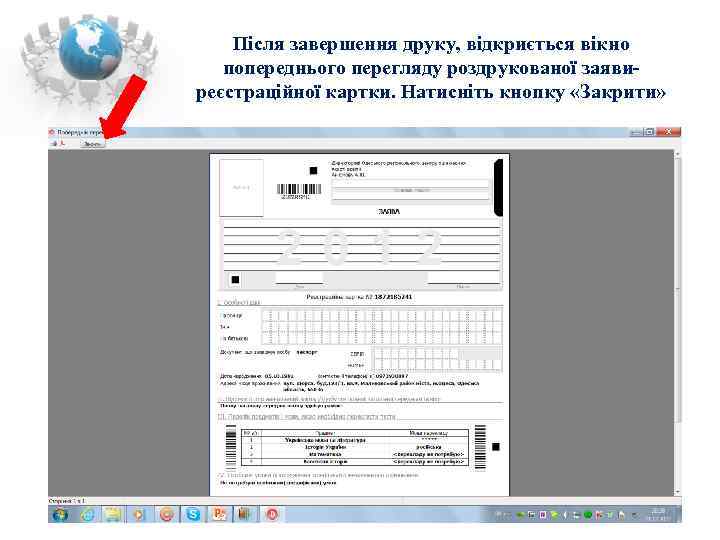Click the «Історія України» table row
Image resolution: width=720 pixels, height=540 pixels.
(x=355, y=447)
